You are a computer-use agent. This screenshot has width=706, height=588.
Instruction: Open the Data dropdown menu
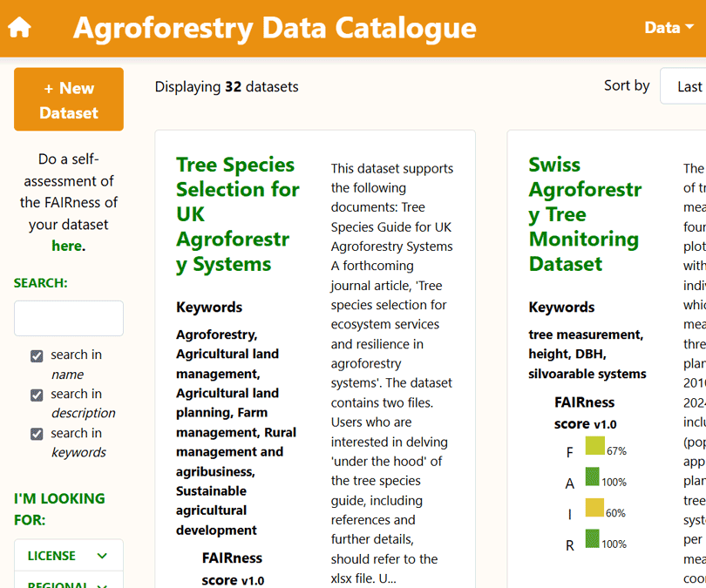pyautogui.click(x=669, y=28)
